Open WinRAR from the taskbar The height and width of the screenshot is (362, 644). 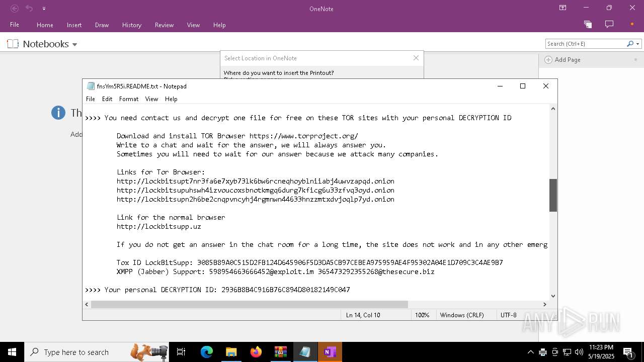pyautogui.click(x=280, y=352)
